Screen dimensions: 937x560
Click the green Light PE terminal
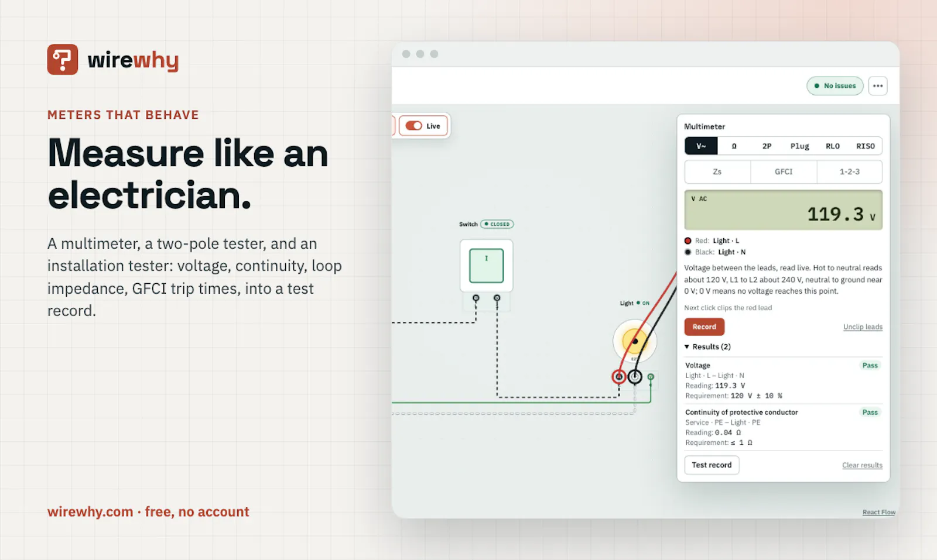click(x=651, y=377)
